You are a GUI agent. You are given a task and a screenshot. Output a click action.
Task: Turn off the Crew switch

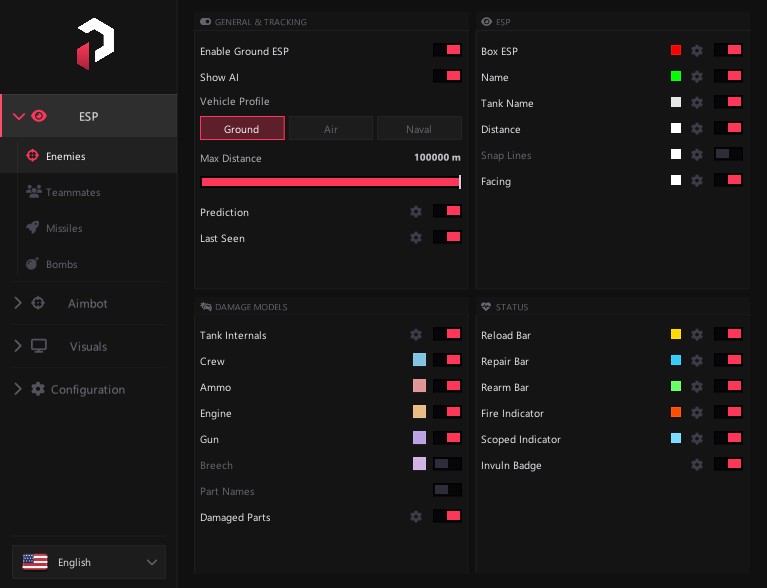click(447, 360)
